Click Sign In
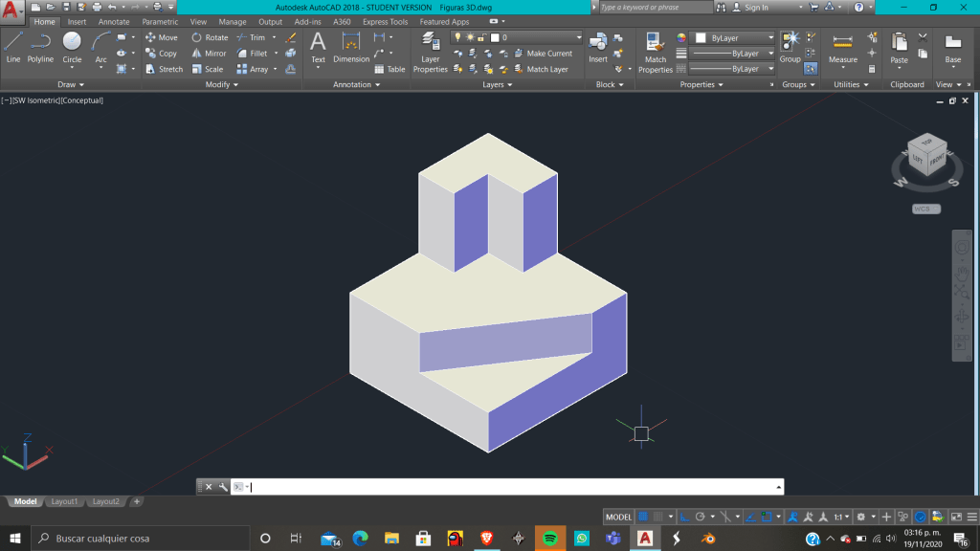 pos(756,8)
